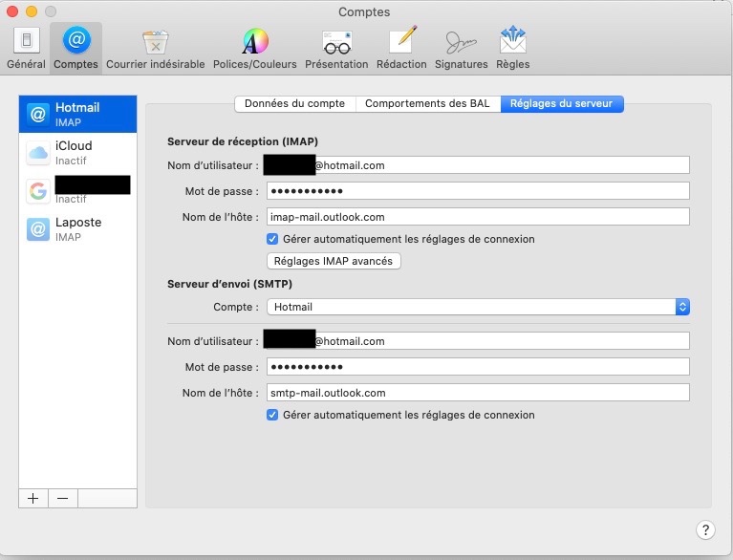The width and height of the screenshot is (733, 560).
Task: Click the IMAP host name field
Action: pyautogui.click(x=478, y=217)
